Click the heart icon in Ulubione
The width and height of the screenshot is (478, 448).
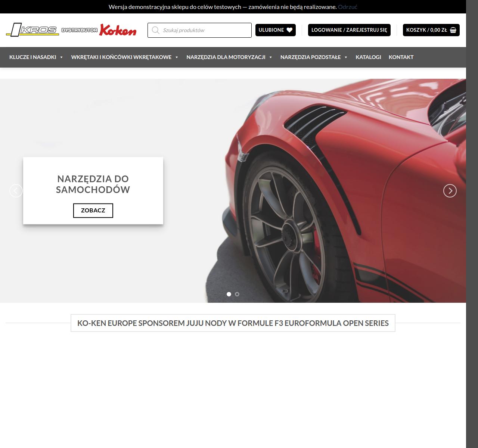(x=289, y=30)
